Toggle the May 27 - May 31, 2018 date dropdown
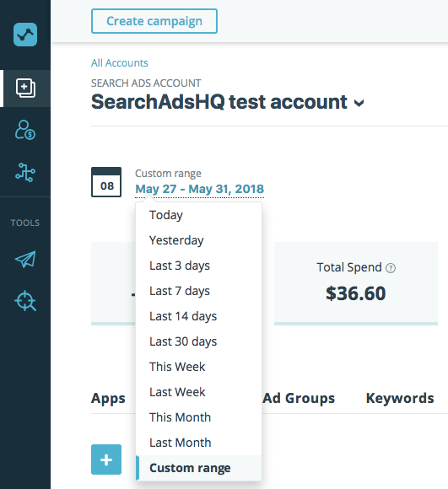 (x=200, y=189)
